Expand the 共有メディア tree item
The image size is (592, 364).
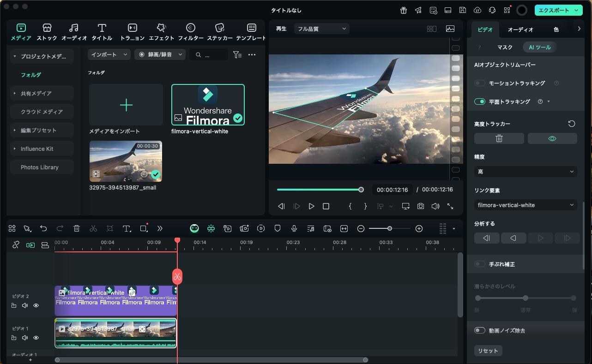pos(15,93)
